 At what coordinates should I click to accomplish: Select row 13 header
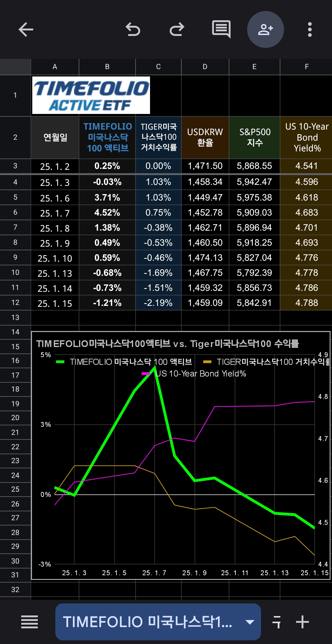pos(15,318)
